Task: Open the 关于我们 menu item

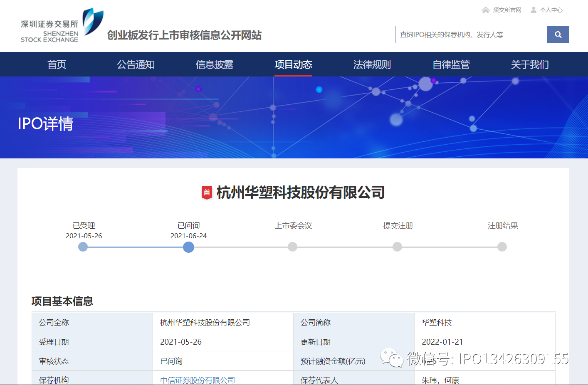Action: 530,64
